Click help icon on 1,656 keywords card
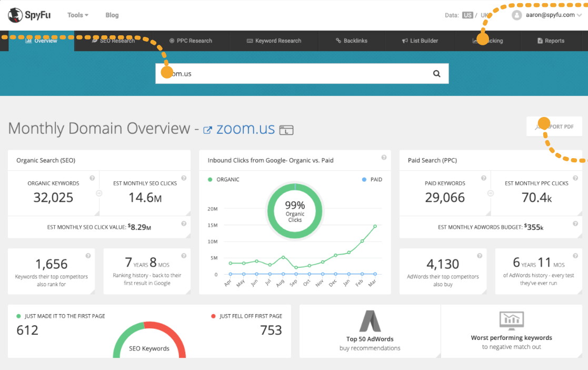 click(x=88, y=256)
